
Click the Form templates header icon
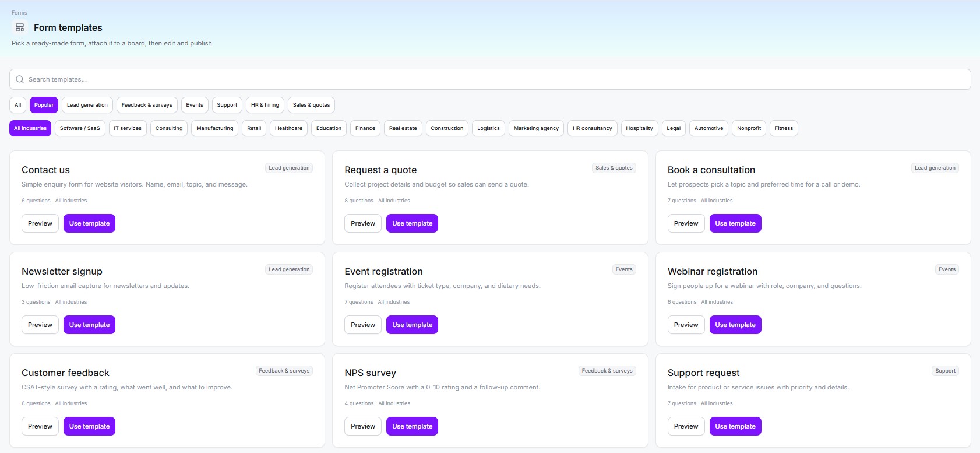[x=20, y=27]
